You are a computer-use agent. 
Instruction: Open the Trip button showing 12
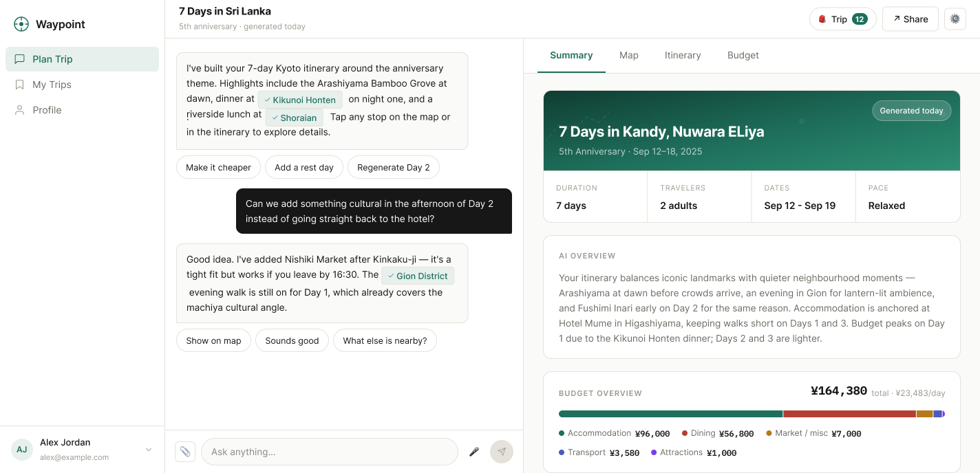[842, 19]
